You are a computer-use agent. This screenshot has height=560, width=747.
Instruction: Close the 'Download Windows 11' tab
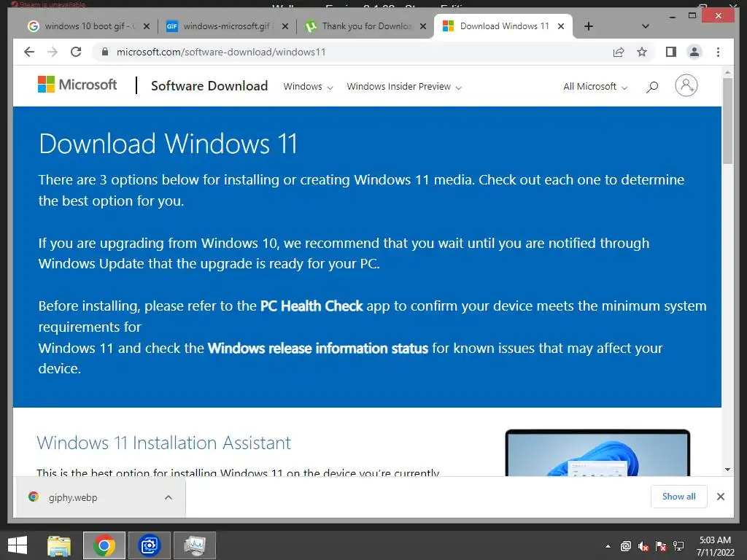coord(561,26)
